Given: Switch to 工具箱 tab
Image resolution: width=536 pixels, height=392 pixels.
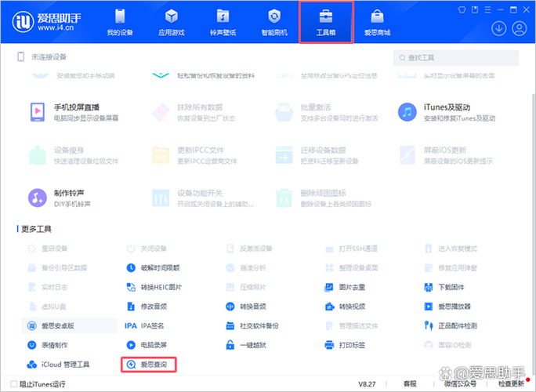Looking at the screenshot, I should tap(326, 22).
